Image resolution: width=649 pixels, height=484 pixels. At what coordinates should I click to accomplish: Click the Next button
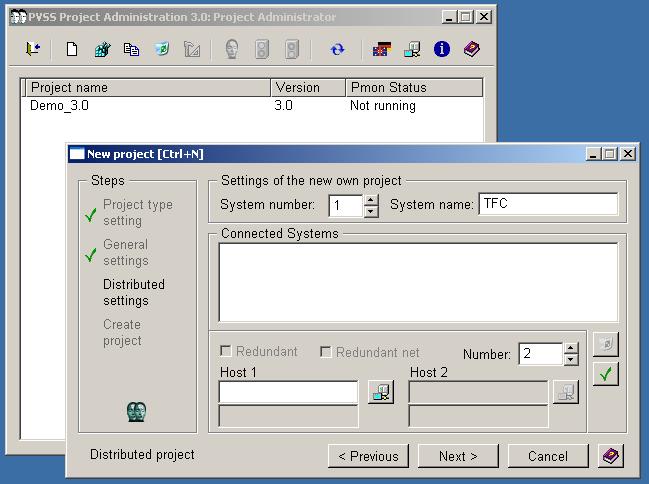point(458,456)
